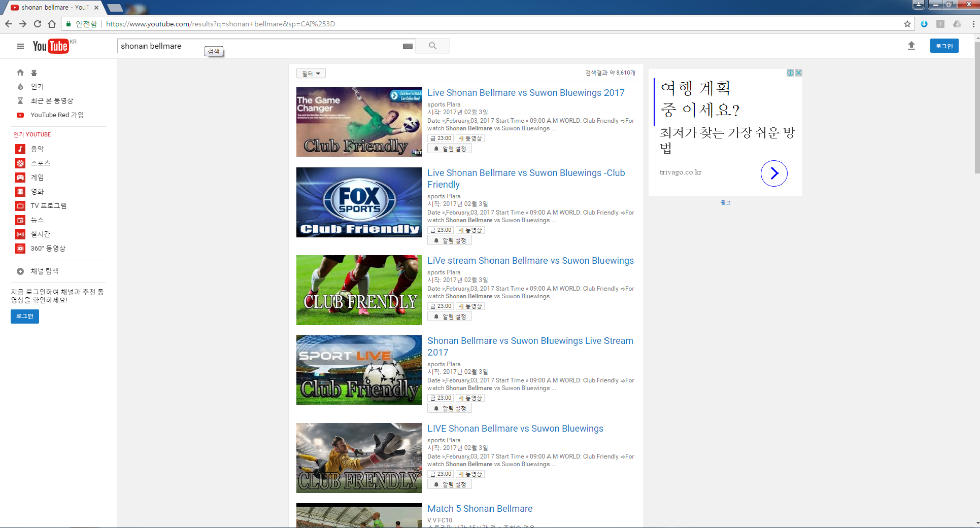This screenshot has height=528, width=980.
Task: Click the FOX Sports Club Friendly thumbnail
Action: click(x=359, y=202)
